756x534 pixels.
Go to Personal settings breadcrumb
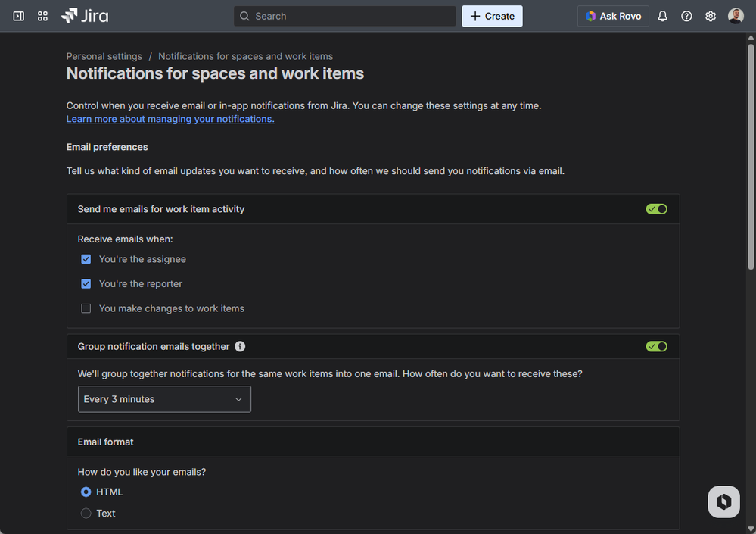(104, 56)
